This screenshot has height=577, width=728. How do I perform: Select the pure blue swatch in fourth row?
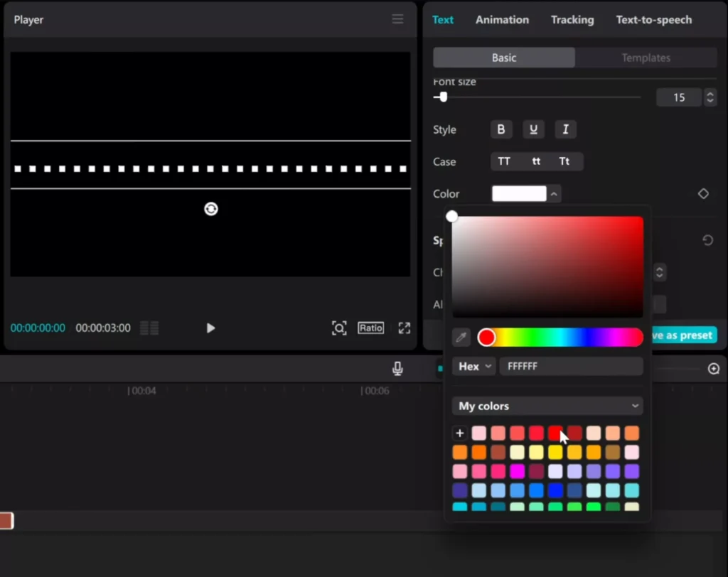coord(555,490)
